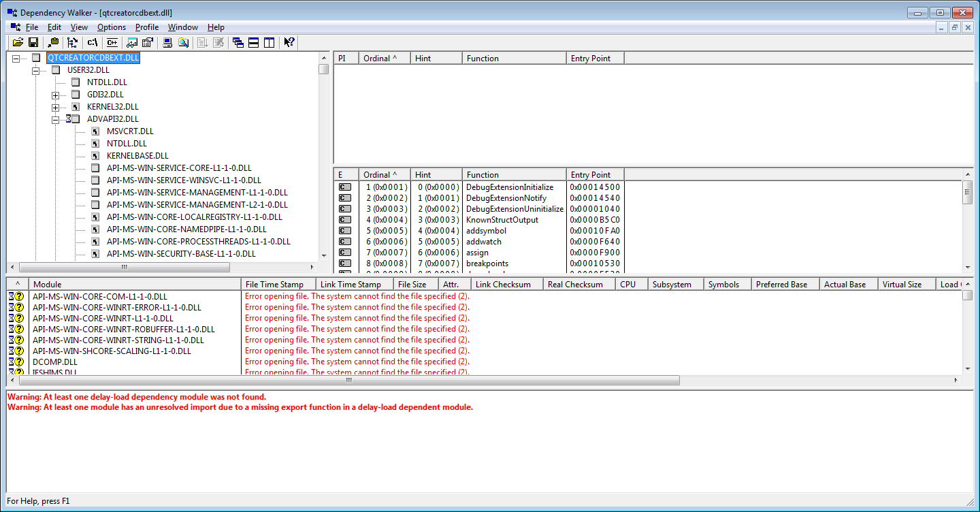Toggle Auto Expand tree toolbar icon
This screenshot has width=980, height=512.
point(73,42)
